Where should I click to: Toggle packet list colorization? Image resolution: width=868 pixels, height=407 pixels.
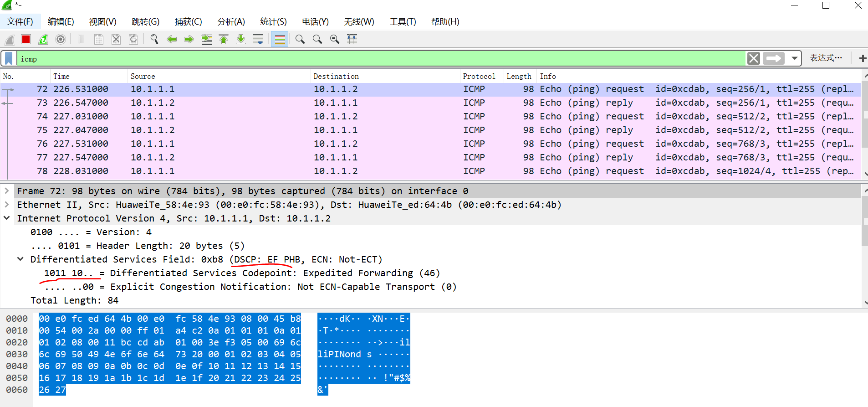[280, 40]
